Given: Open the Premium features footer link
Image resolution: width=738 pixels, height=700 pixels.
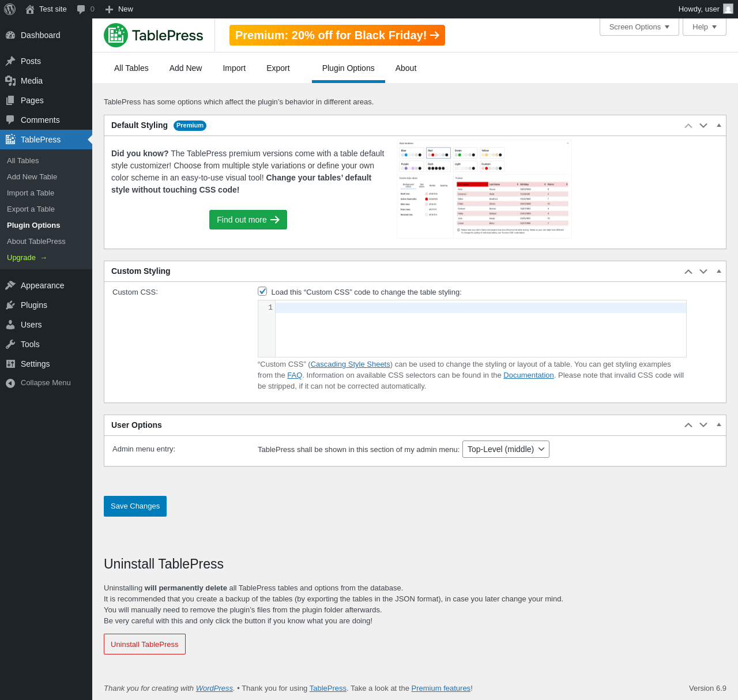Looking at the screenshot, I should point(441,688).
